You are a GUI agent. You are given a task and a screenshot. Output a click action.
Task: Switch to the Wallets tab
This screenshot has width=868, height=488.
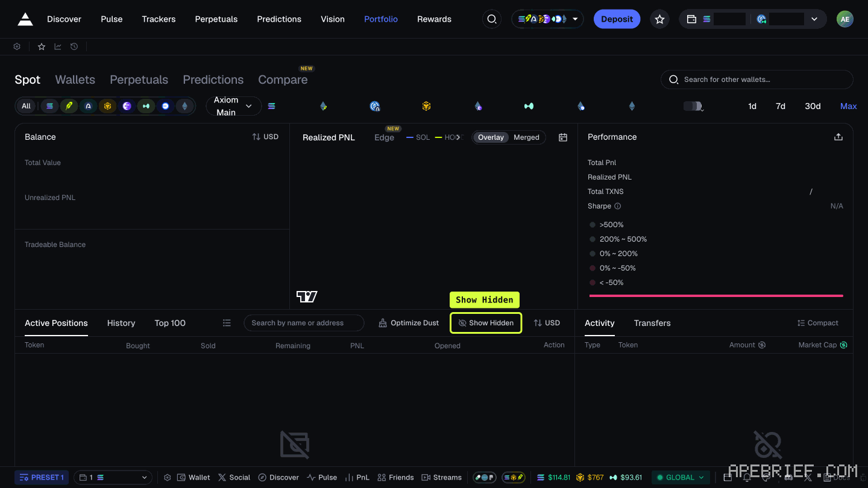(75, 80)
